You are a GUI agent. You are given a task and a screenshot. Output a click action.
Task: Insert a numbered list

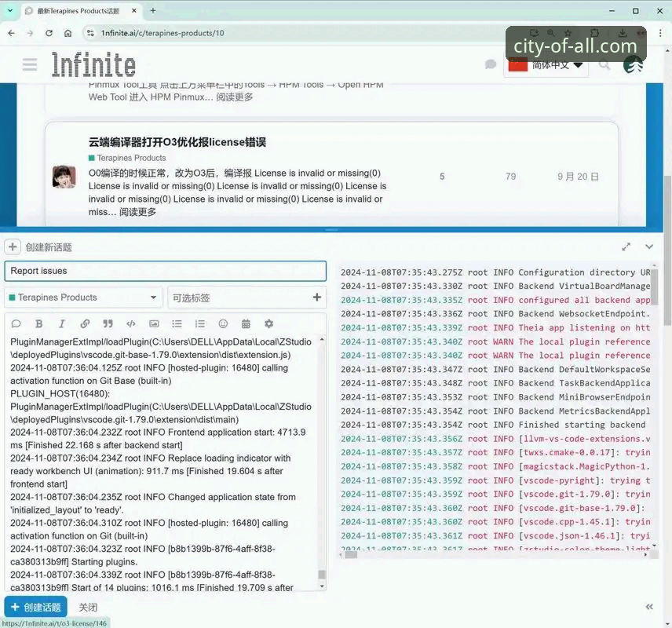coord(200,324)
